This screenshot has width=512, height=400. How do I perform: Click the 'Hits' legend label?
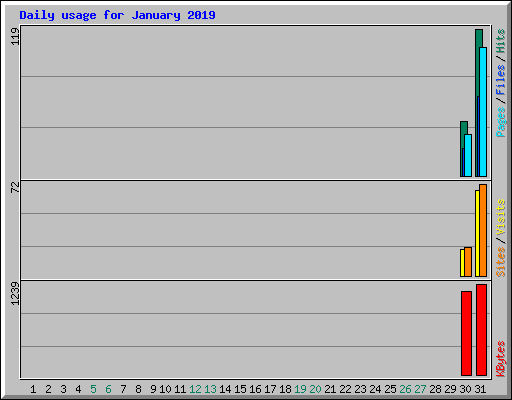500,41
